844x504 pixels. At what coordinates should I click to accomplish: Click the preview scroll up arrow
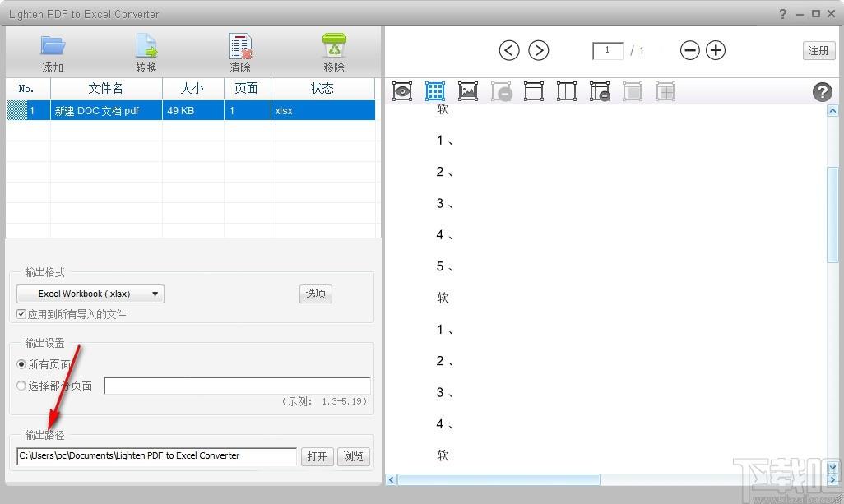(832, 111)
